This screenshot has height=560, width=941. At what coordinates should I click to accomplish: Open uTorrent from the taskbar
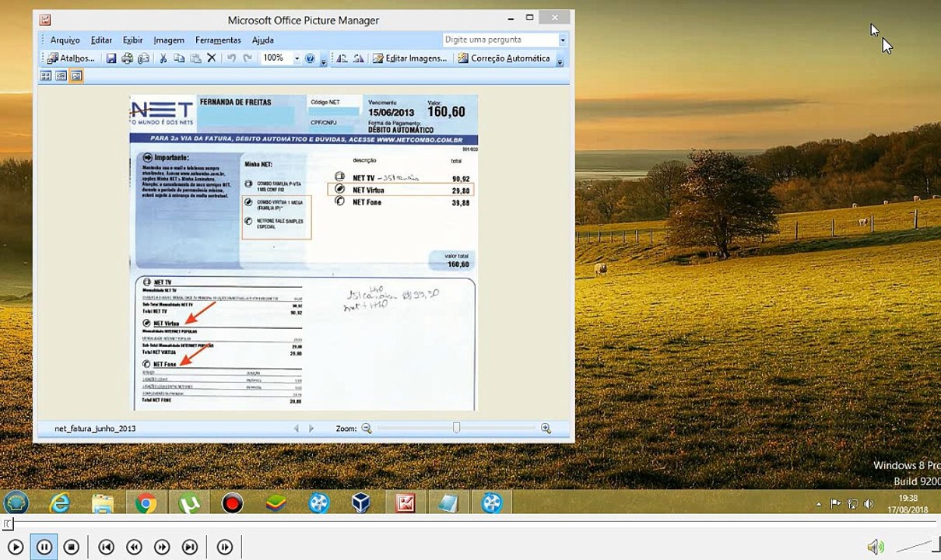coord(189,504)
